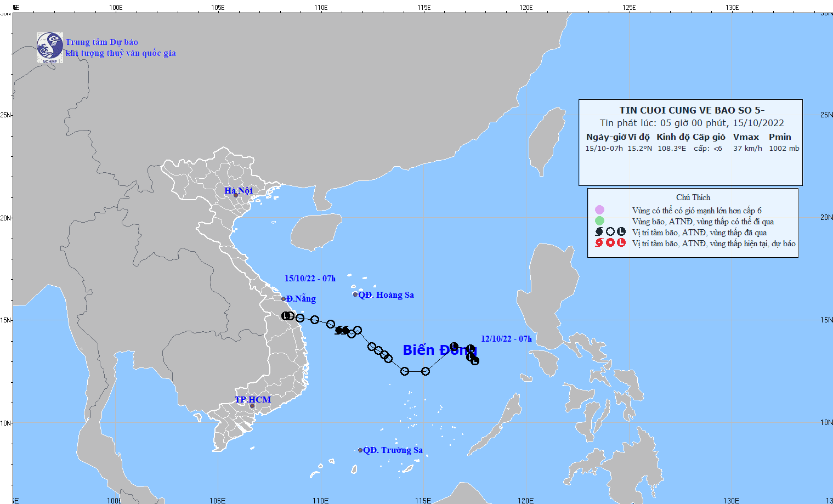Screen dimensions: 833x504
Task: Click the legend text 'Vùng có thể có gió mạnh lớn hơn cấp 6'
Action: click(x=696, y=211)
